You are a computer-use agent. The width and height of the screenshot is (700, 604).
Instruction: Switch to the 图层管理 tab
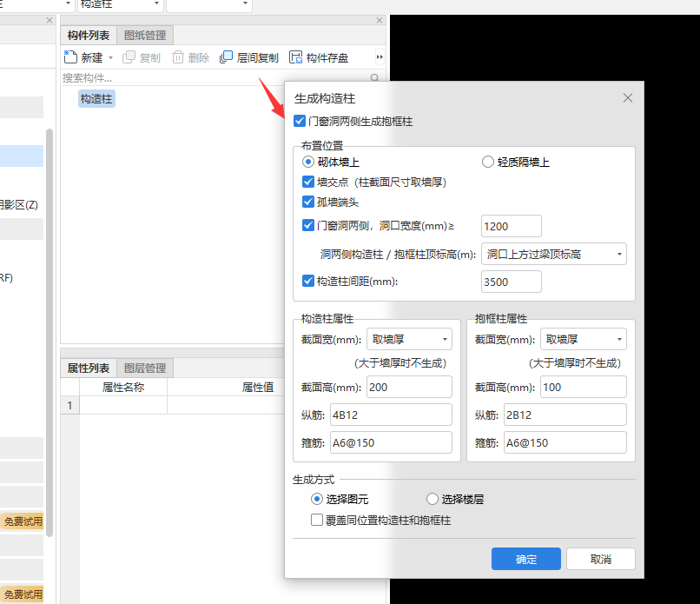[145, 368]
